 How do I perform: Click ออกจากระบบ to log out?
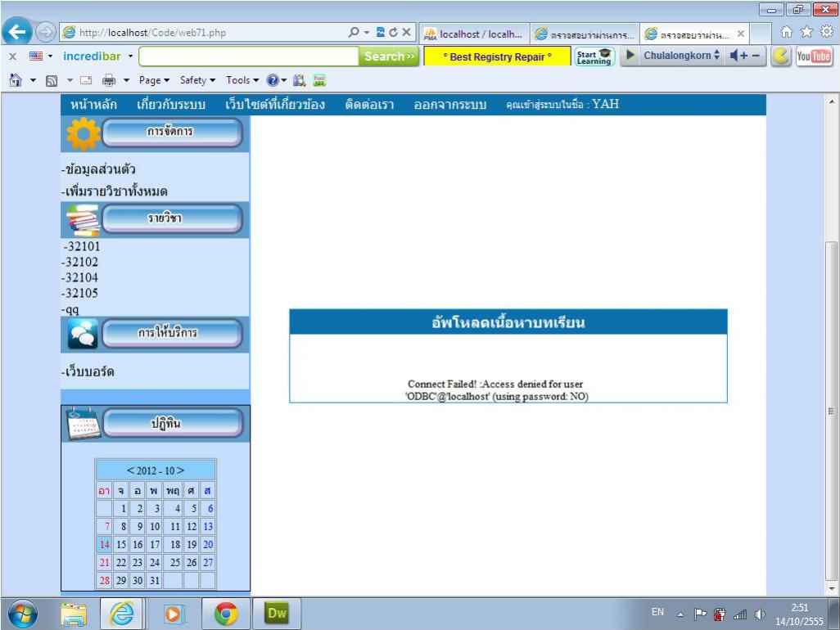coord(450,105)
